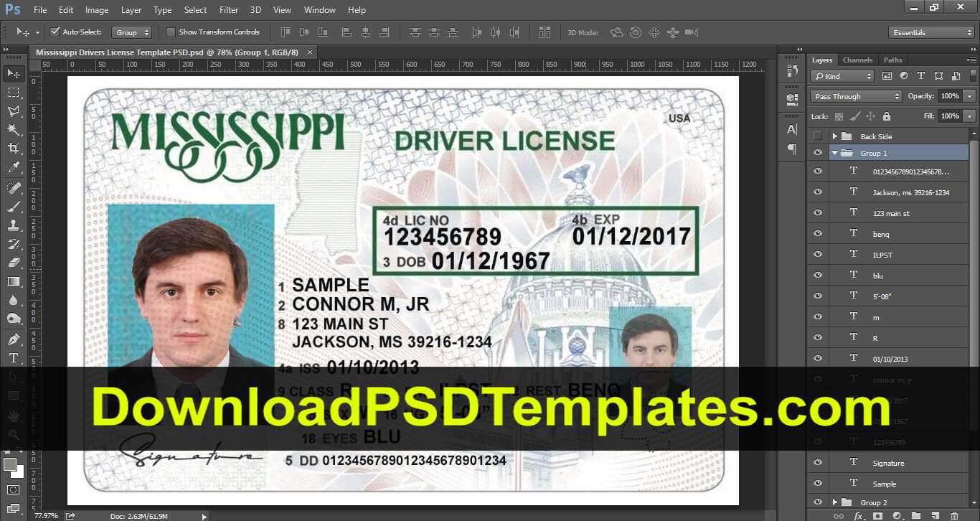Toggle Quick Mask mode
The height and width of the screenshot is (521, 980).
13,489
